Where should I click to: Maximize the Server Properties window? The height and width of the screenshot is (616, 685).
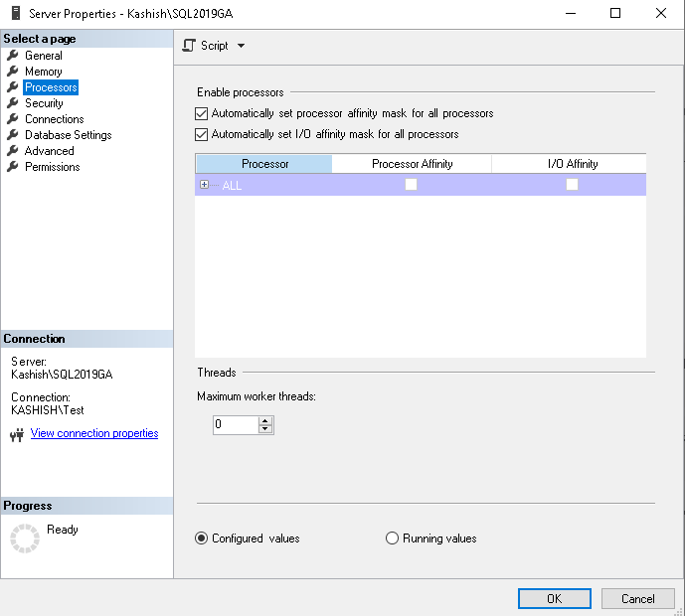click(615, 13)
